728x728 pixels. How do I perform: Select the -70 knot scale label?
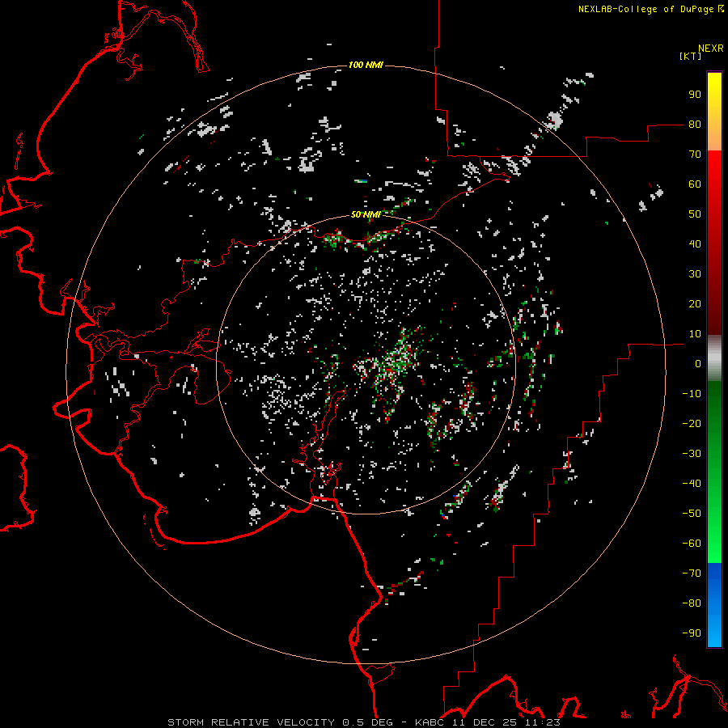tap(692, 574)
